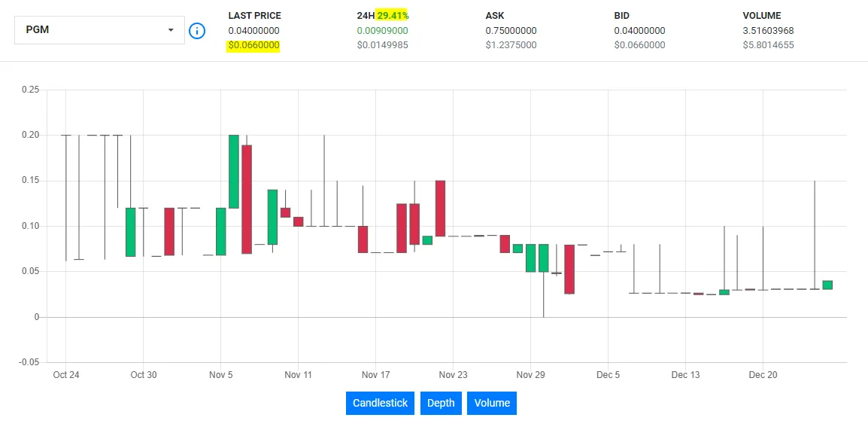Click the tall green candle reaching 0.20
868x436 pixels.
[x=234, y=172]
